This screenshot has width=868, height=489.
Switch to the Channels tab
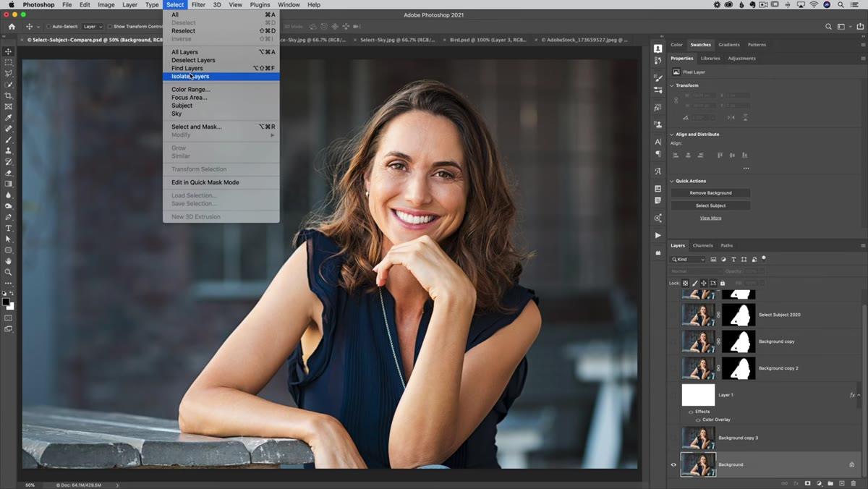point(702,245)
